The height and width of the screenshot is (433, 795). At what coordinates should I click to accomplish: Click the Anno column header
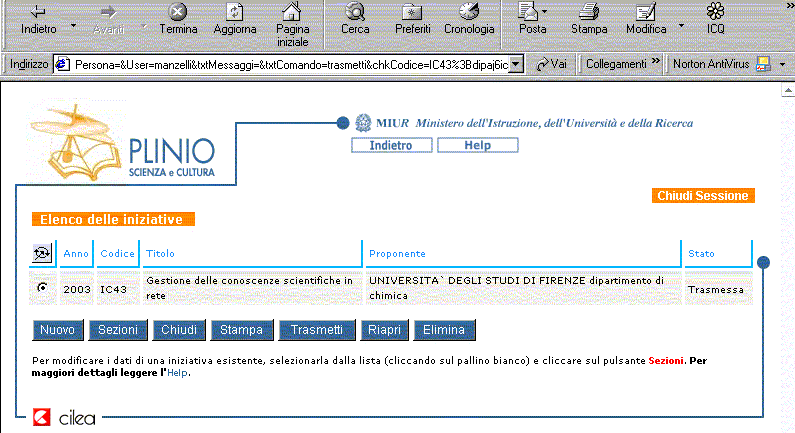pyautogui.click(x=76, y=254)
